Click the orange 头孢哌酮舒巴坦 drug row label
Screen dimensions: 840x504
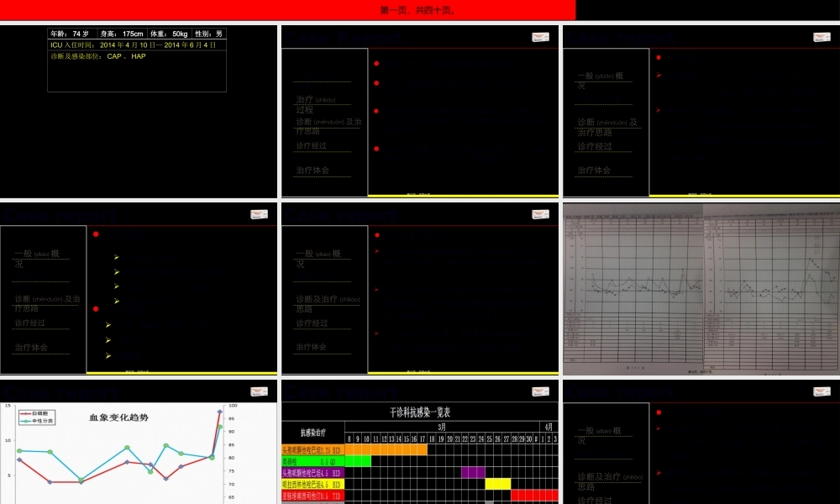pyautogui.click(x=312, y=449)
